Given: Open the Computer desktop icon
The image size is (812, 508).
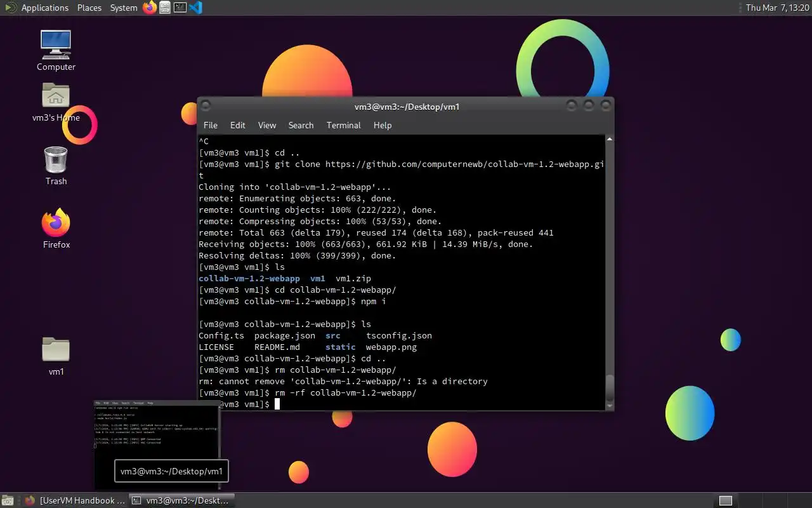Looking at the screenshot, I should (x=56, y=51).
